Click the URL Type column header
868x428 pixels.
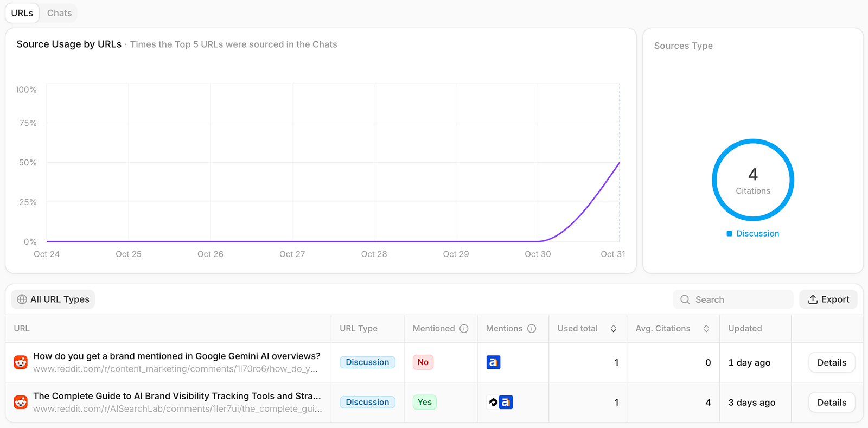[359, 329]
